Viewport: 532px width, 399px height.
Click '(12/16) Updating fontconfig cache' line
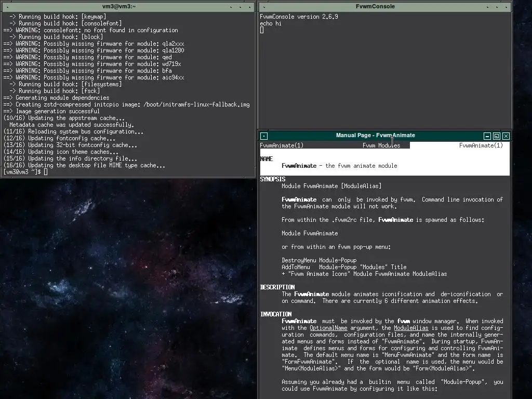pos(59,138)
